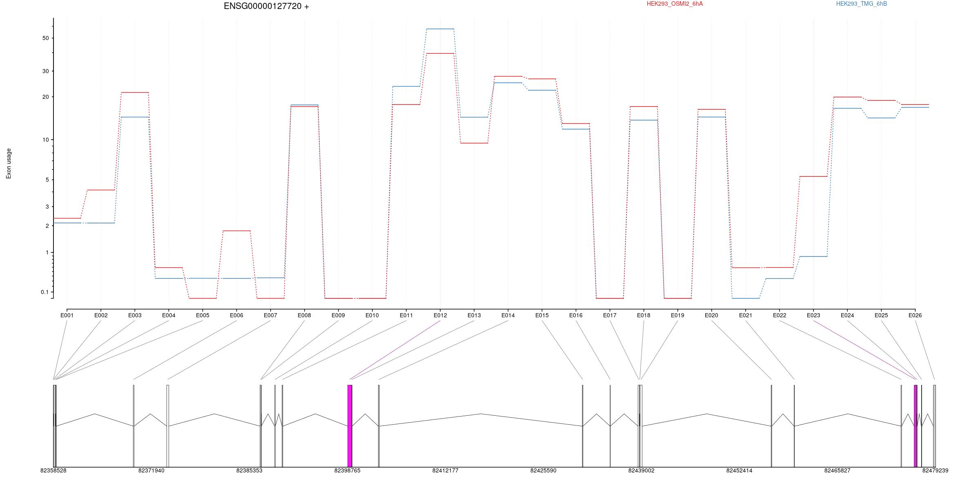Click exon label E005

(x=203, y=315)
